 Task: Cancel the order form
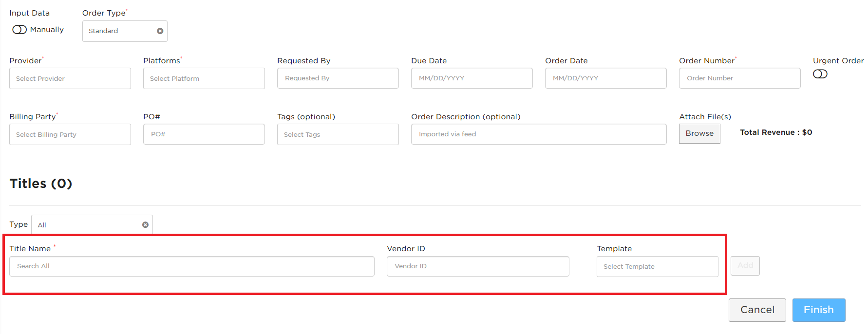[x=757, y=310]
